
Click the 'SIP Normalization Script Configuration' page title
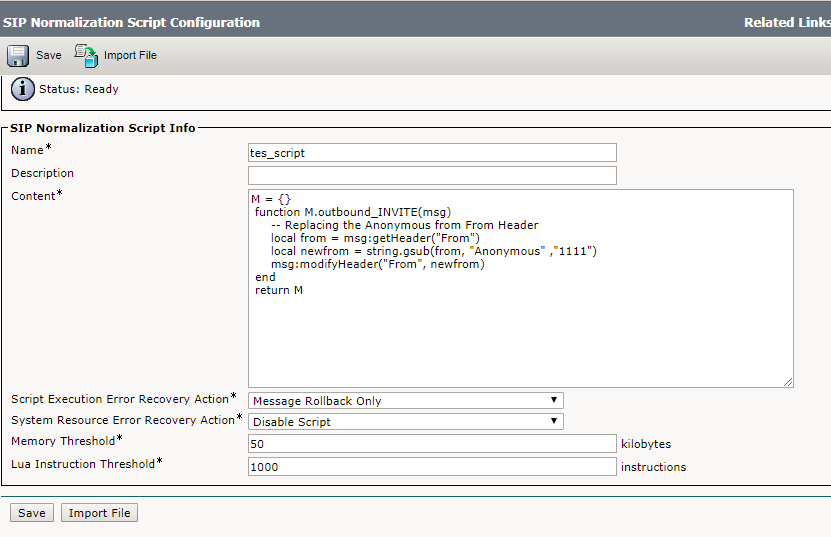[x=131, y=22]
